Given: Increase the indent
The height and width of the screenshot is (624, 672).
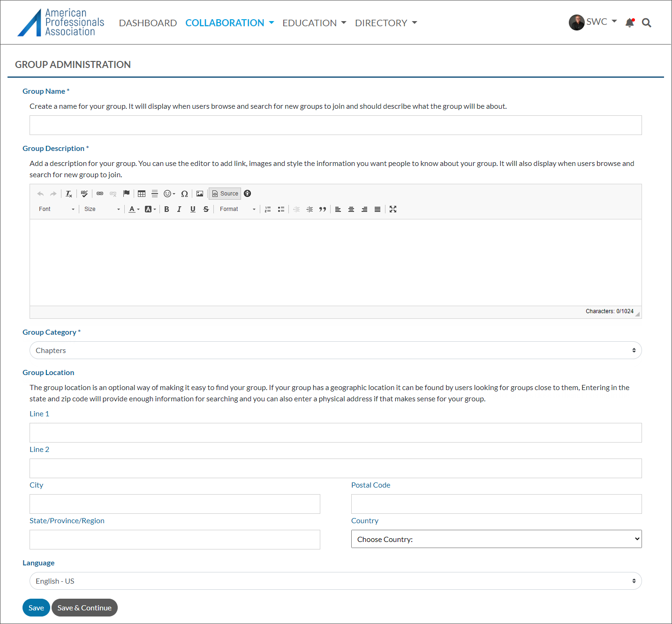Looking at the screenshot, I should coord(310,209).
